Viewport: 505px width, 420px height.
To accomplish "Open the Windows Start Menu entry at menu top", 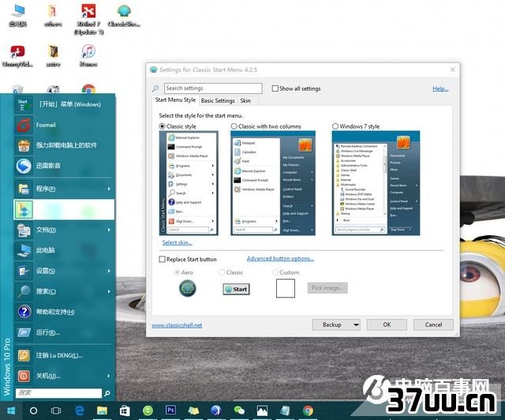I will [x=64, y=104].
